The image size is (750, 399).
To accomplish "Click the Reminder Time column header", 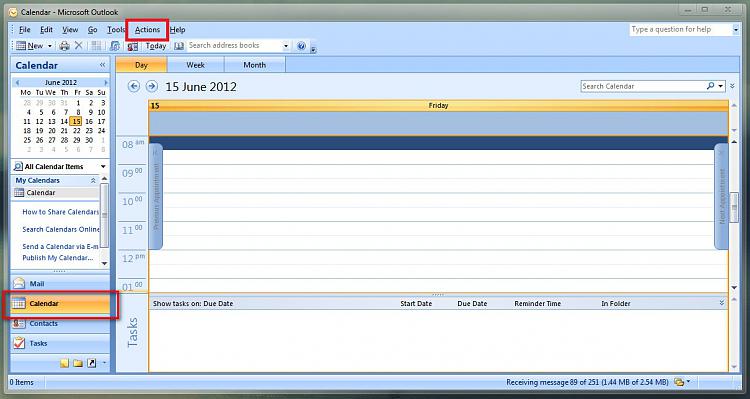I will pyautogui.click(x=538, y=304).
